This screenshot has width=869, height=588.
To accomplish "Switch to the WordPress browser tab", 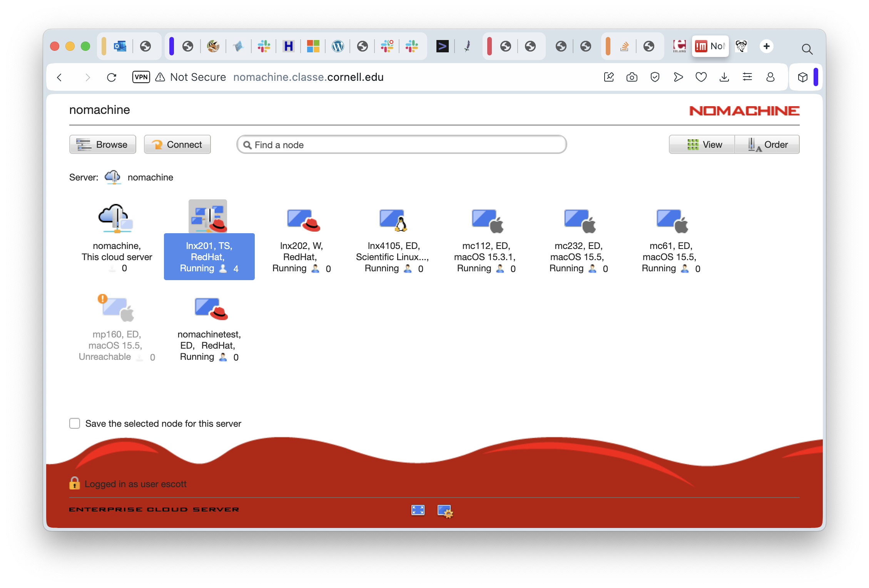I will point(338,47).
